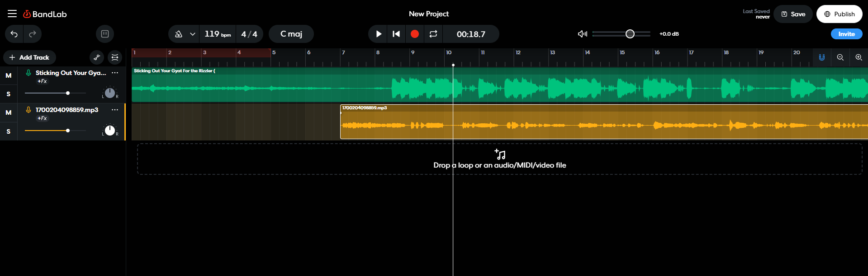
Task: Open the BandLab hamburger menu
Action: click(x=12, y=14)
